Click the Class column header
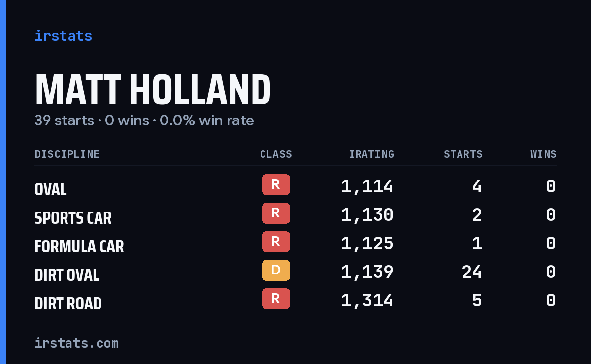Screen dimensions: 591x364 point(276,154)
